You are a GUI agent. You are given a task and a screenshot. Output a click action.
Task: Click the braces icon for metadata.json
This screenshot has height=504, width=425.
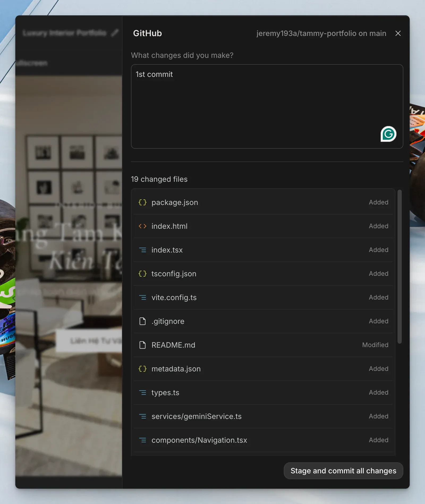(143, 369)
